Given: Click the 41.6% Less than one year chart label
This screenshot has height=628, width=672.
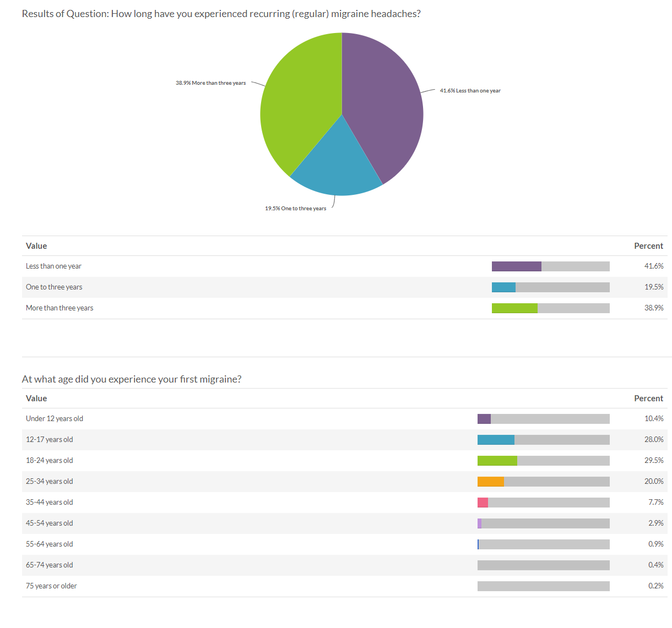Looking at the screenshot, I should (x=470, y=90).
